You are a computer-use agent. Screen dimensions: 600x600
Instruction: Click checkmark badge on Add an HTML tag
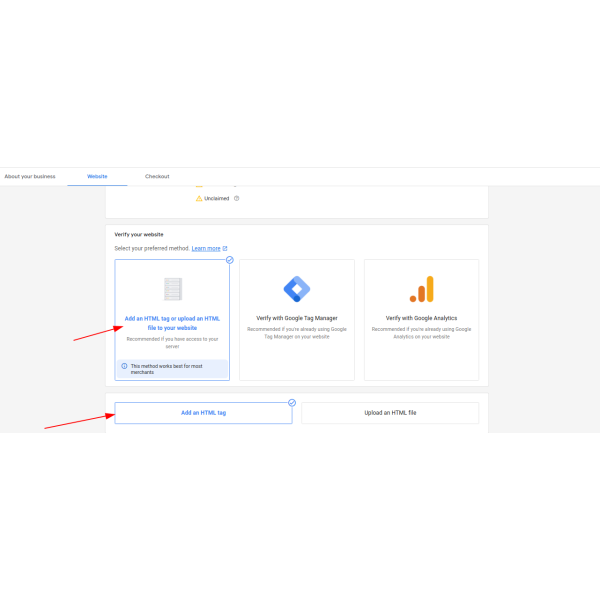coord(292,403)
